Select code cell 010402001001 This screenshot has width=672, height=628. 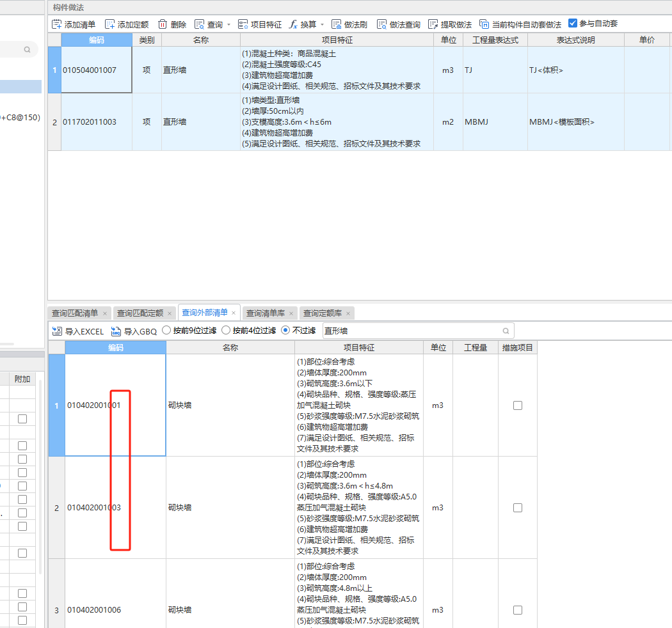pos(115,405)
